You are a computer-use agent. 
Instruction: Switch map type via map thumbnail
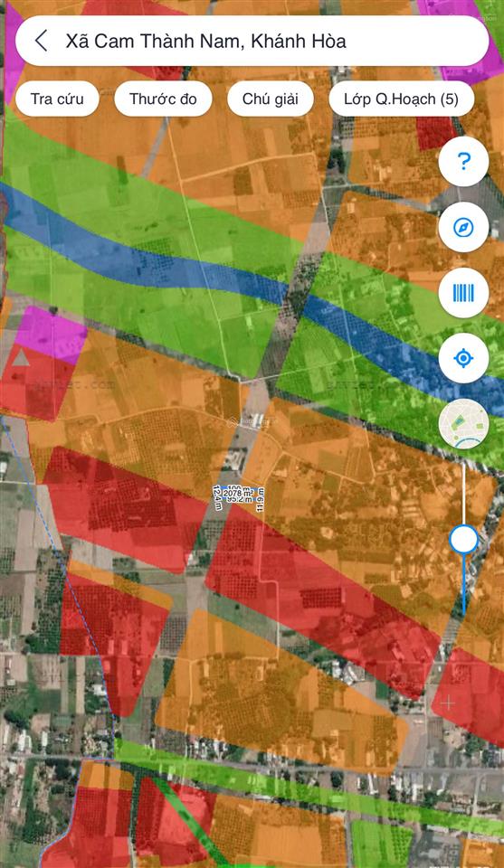click(463, 424)
